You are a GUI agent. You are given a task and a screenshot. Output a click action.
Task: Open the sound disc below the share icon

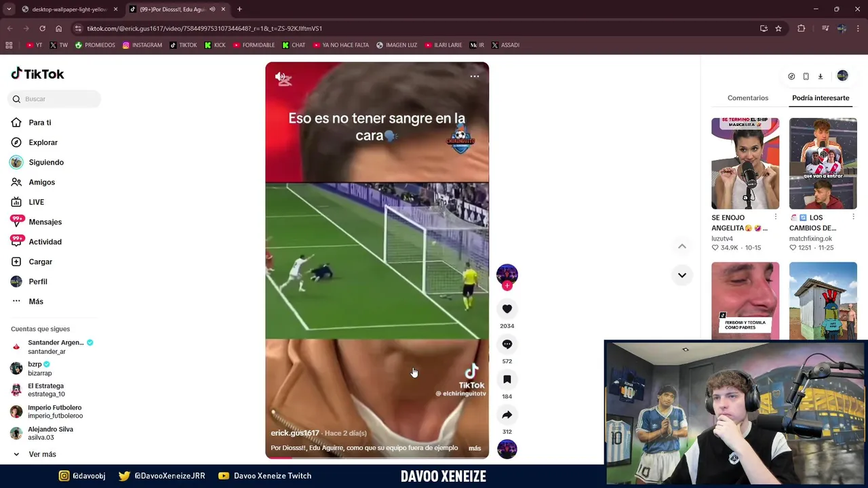point(507,449)
